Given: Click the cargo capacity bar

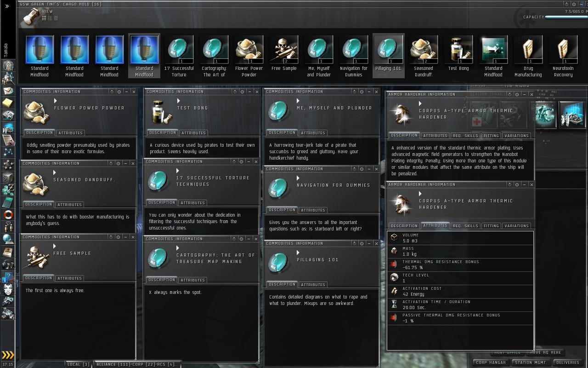Looking at the screenshot, I should click(x=566, y=17).
